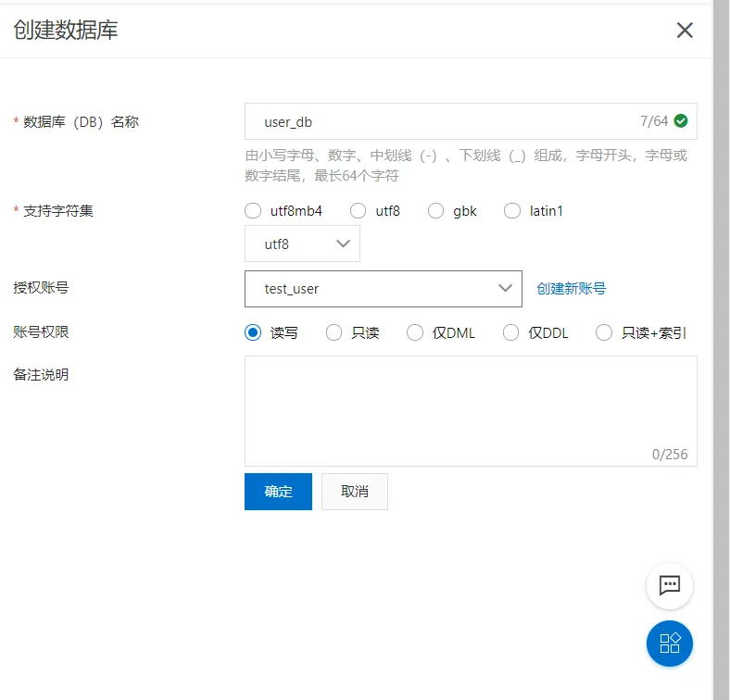This screenshot has width=730, height=700.
Task: Click the green validation checkmark icon
Action: [681, 121]
